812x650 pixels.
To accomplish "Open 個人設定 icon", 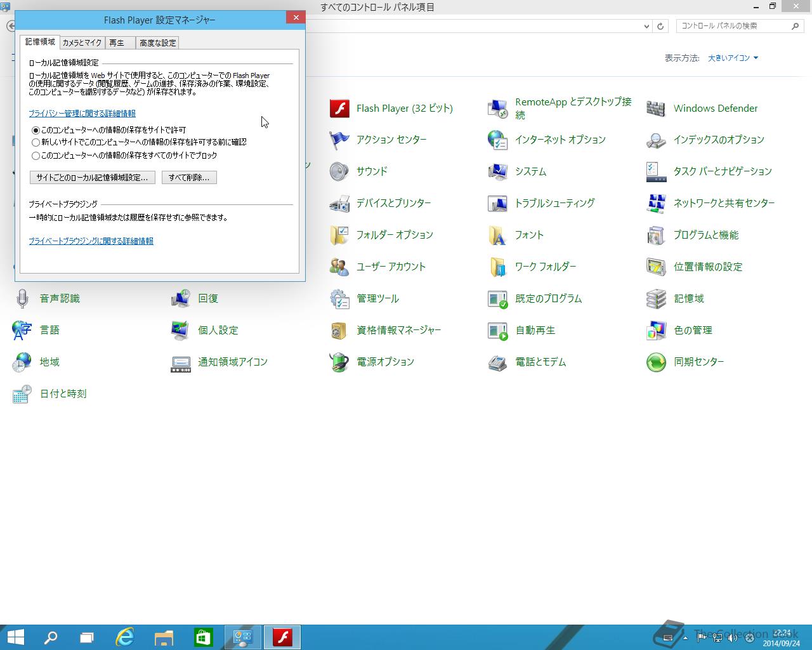I will [x=181, y=331].
